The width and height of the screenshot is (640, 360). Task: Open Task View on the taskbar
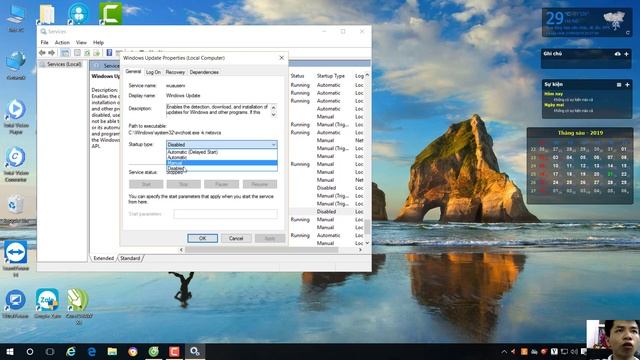pos(50,351)
